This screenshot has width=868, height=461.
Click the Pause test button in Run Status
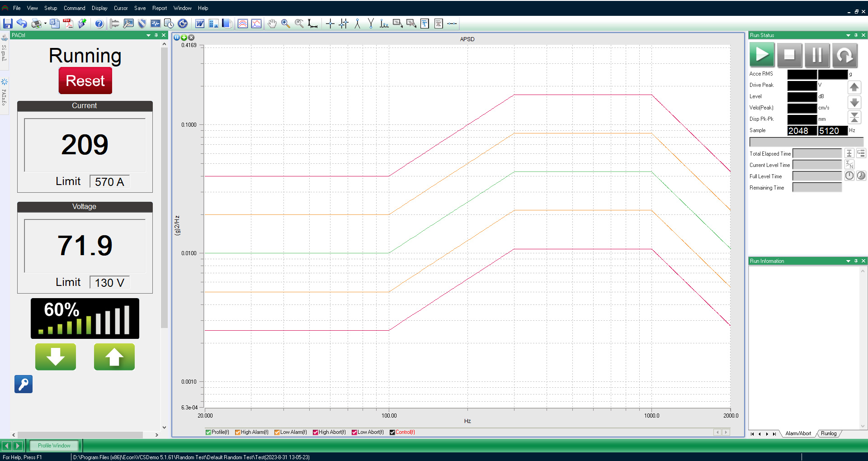pyautogui.click(x=817, y=55)
